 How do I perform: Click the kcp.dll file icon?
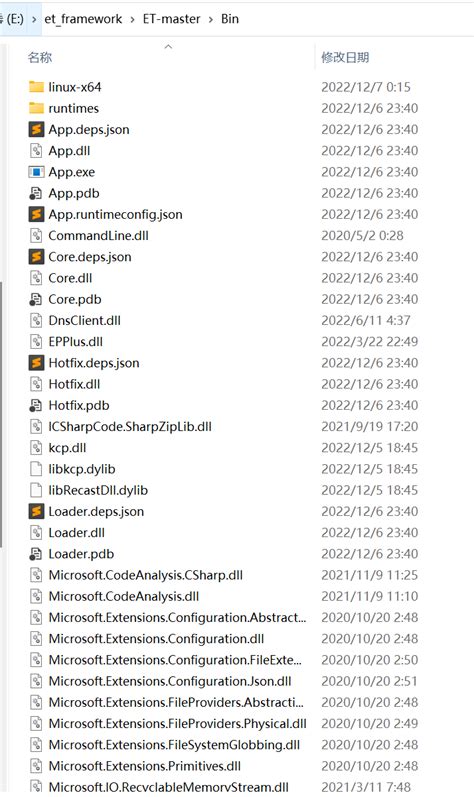pos(36,448)
